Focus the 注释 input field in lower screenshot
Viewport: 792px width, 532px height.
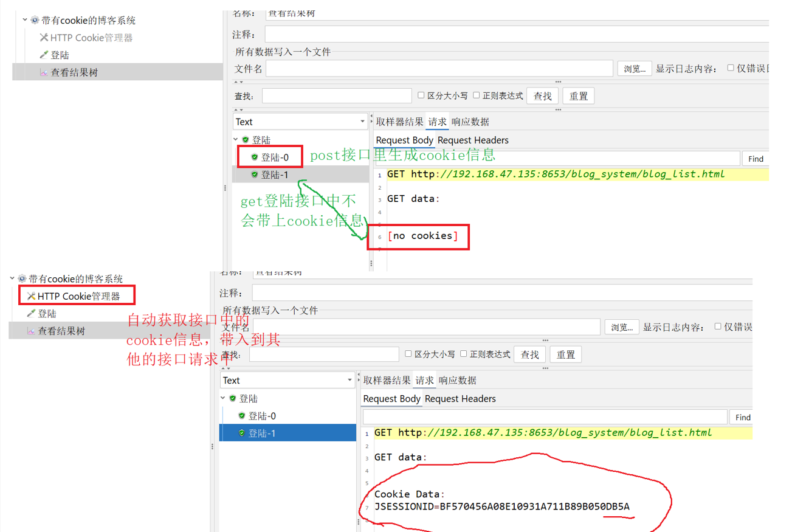[x=502, y=293]
